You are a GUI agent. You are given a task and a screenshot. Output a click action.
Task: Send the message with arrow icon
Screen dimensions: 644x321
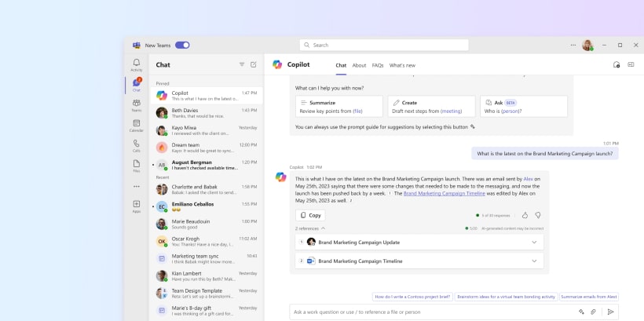[x=611, y=312]
